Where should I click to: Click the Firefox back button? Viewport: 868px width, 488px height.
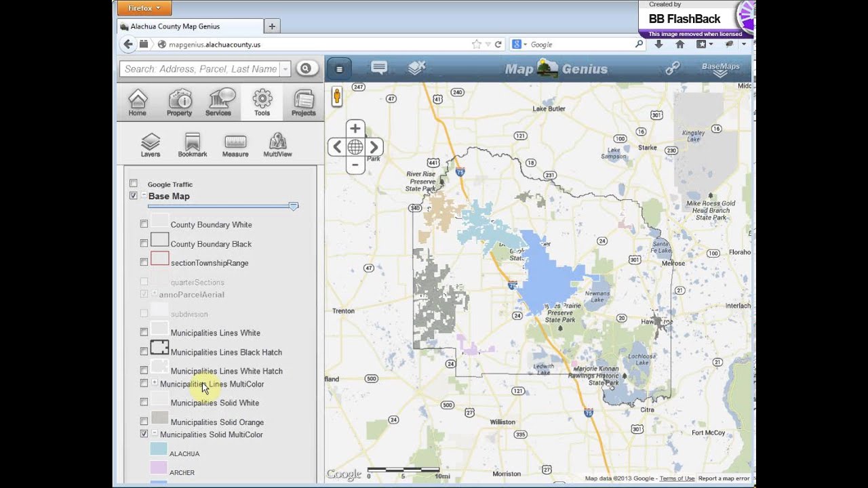pyautogui.click(x=128, y=44)
